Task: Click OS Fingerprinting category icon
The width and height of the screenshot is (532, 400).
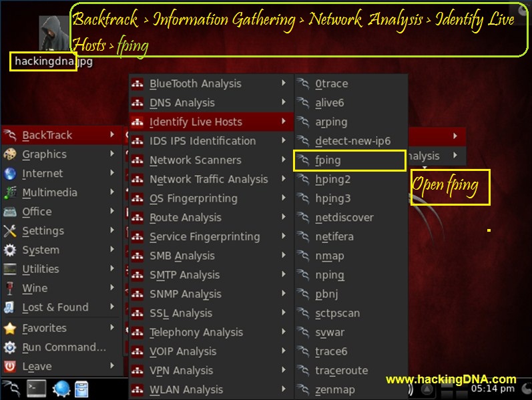Action: click(138, 198)
